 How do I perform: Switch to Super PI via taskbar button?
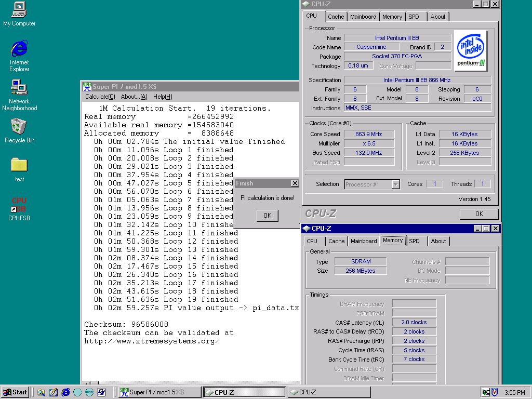pyautogui.click(x=159, y=392)
